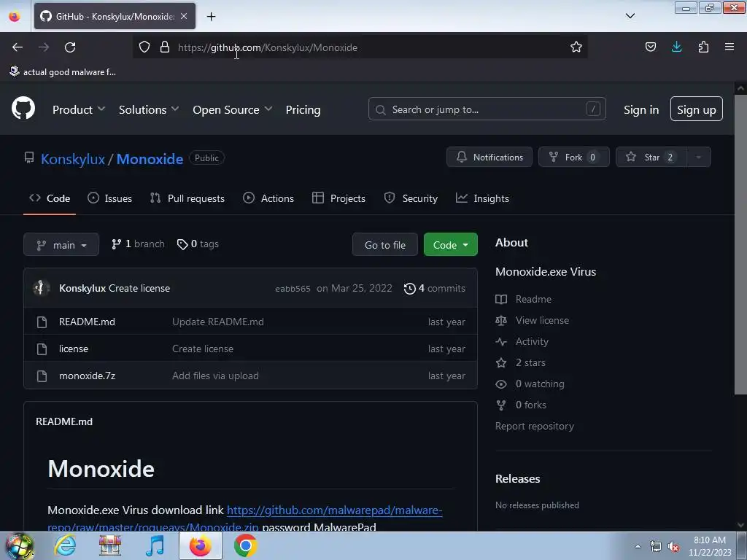Star the Monoxide repository
This screenshot has width=747, height=560.
(x=651, y=157)
